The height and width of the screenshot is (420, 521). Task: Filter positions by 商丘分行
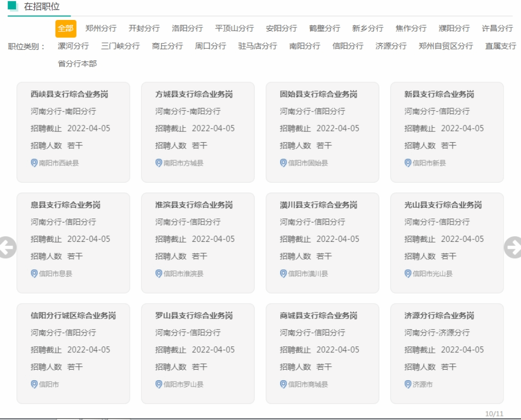(x=168, y=46)
